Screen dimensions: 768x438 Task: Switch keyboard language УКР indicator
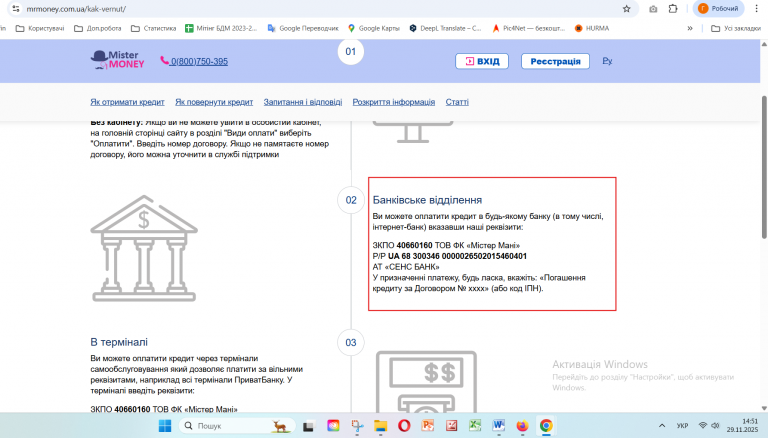click(682, 426)
